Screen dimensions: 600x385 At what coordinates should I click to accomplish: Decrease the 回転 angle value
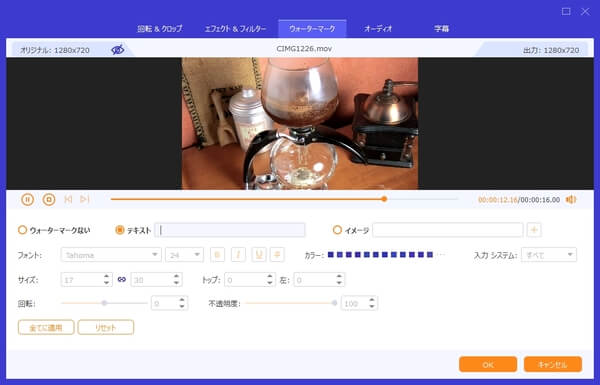(x=182, y=307)
